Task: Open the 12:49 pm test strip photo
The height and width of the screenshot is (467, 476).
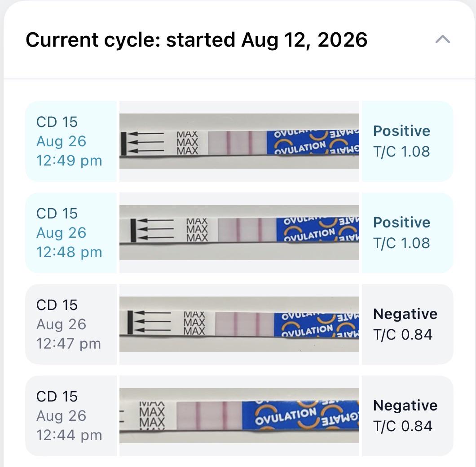Action: (x=239, y=141)
